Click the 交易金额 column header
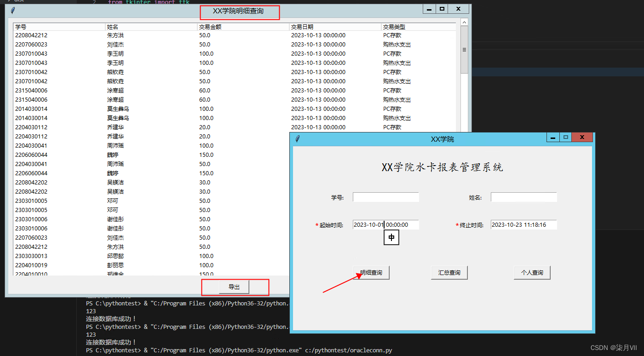 pyautogui.click(x=243, y=27)
